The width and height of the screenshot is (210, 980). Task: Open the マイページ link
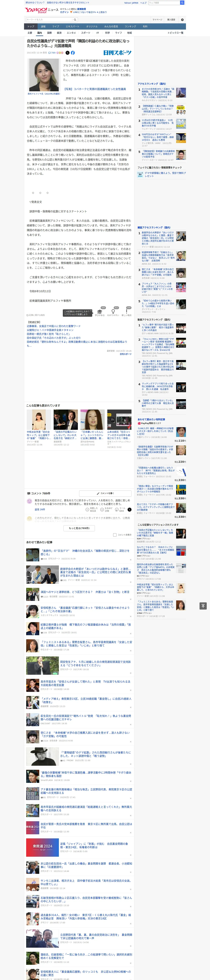(157, 20)
